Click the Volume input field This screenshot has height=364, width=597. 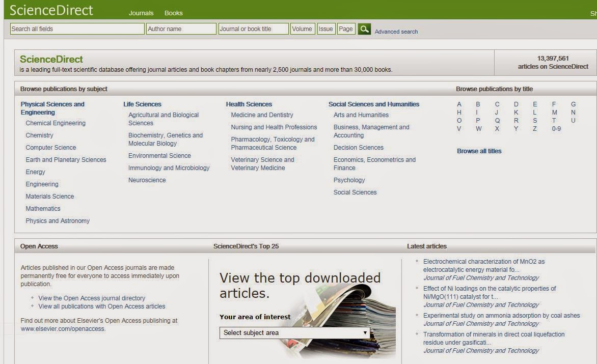pos(303,29)
